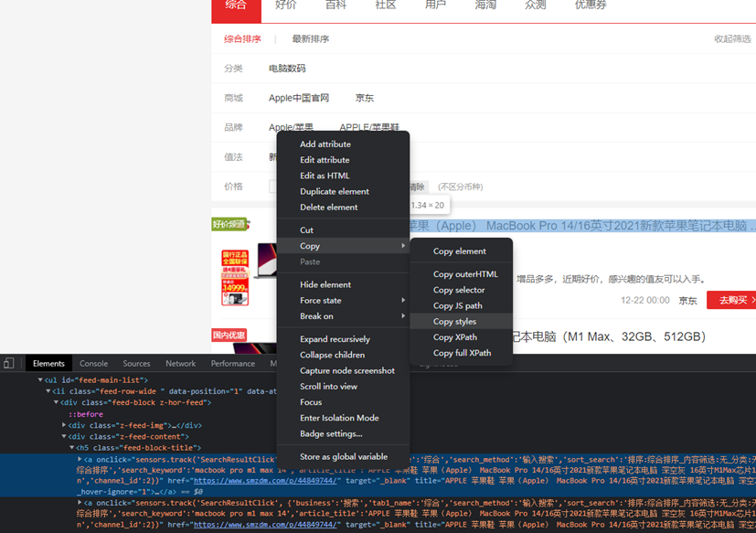Open the Copy submenu entry
The image size is (756, 533).
click(344, 246)
